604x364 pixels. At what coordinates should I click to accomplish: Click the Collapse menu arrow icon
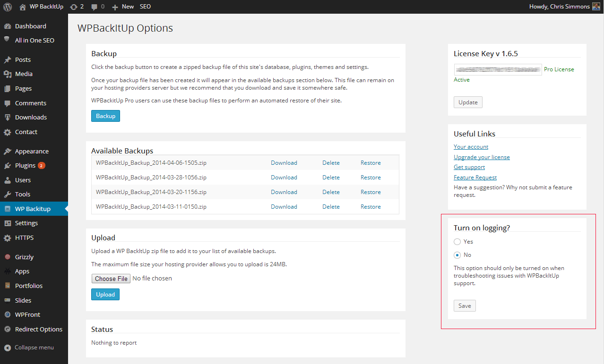click(7, 347)
